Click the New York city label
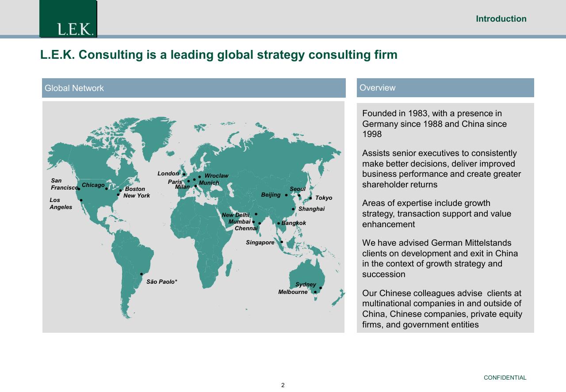566x392 pixels. (137, 196)
